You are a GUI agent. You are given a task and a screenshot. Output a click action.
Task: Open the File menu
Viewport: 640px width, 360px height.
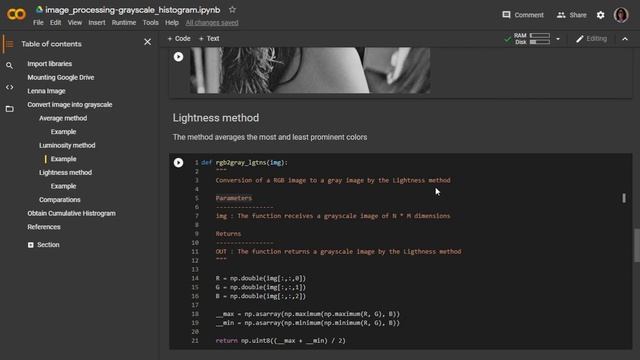(x=38, y=23)
